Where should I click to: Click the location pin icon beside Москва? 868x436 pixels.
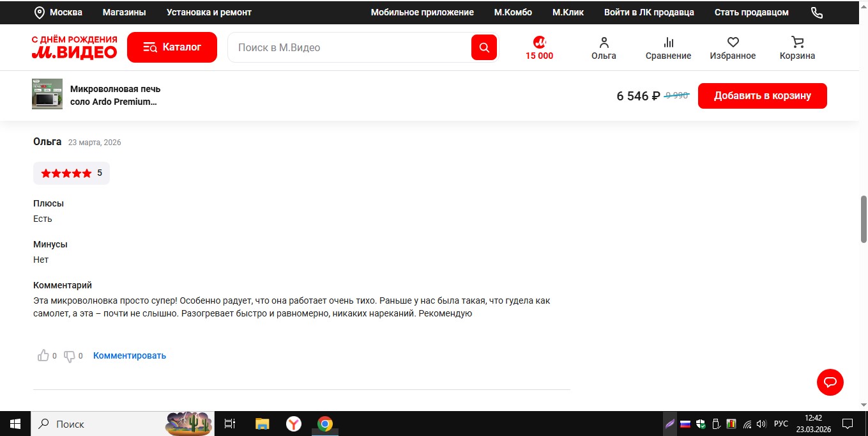point(39,13)
